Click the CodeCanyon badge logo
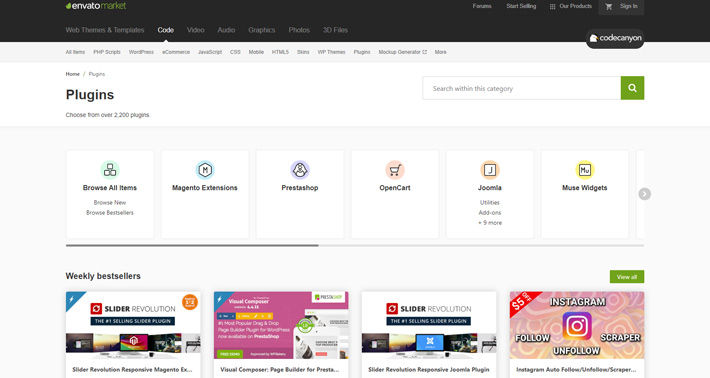This screenshot has height=378, width=710. pos(615,38)
